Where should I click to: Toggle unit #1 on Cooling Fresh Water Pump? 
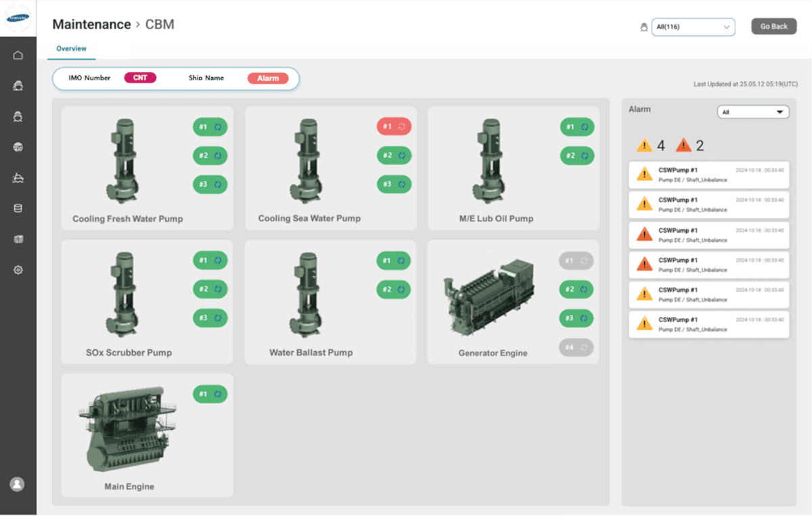coord(210,127)
